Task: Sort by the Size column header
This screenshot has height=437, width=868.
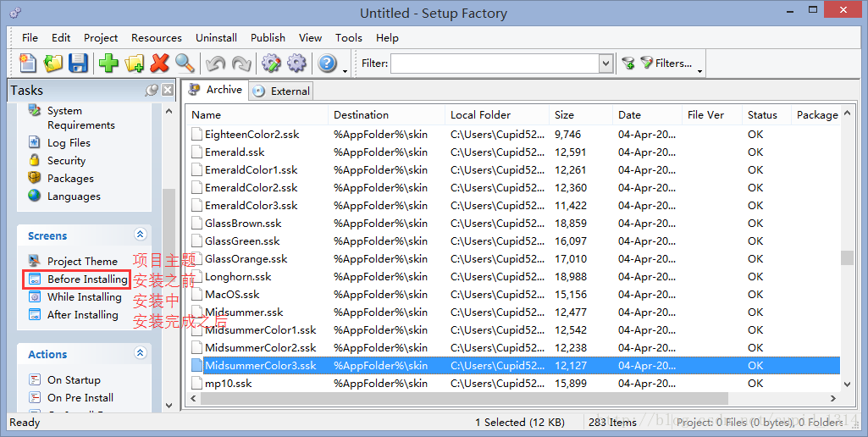Action: 581,114
